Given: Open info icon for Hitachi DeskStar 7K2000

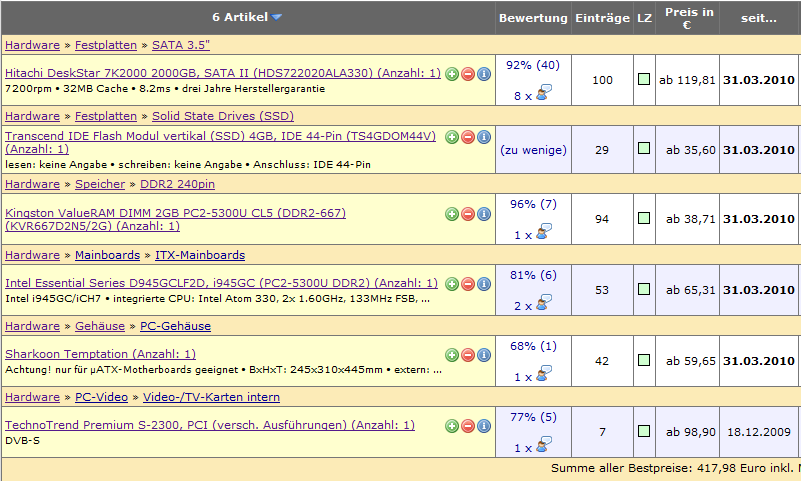Looking at the screenshot, I should tap(484, 74).
